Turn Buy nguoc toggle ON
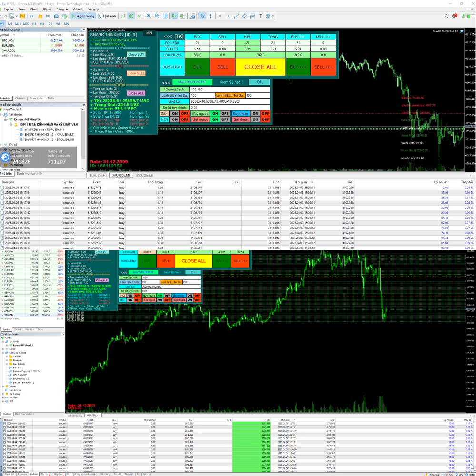The height and width of the screenshot is (476, 476). [215, 113]
